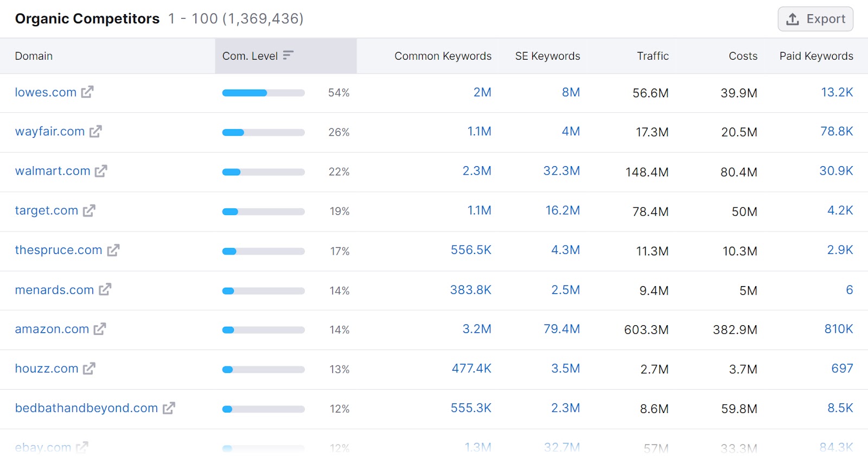The width and height of the screenshot is (868, 463).
Task: Open the amazon.com domain link
Action: pyautogui.click(x=52, y=329)
